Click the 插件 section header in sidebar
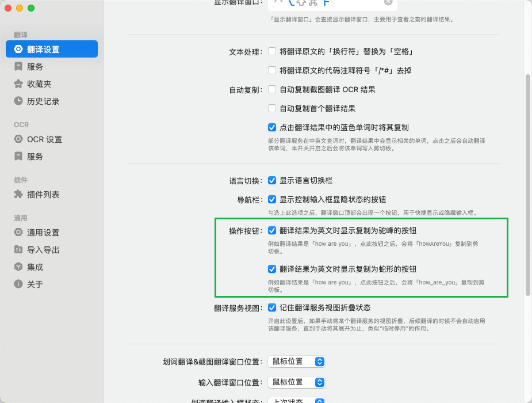Screen dimensions: 532x403 tap(21, 180)
